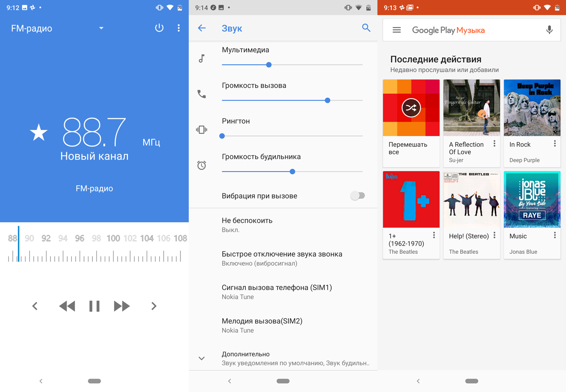566x392 pixels.
Task: Open A Reflection Of Love album cover
Action: tap(471, 108)
